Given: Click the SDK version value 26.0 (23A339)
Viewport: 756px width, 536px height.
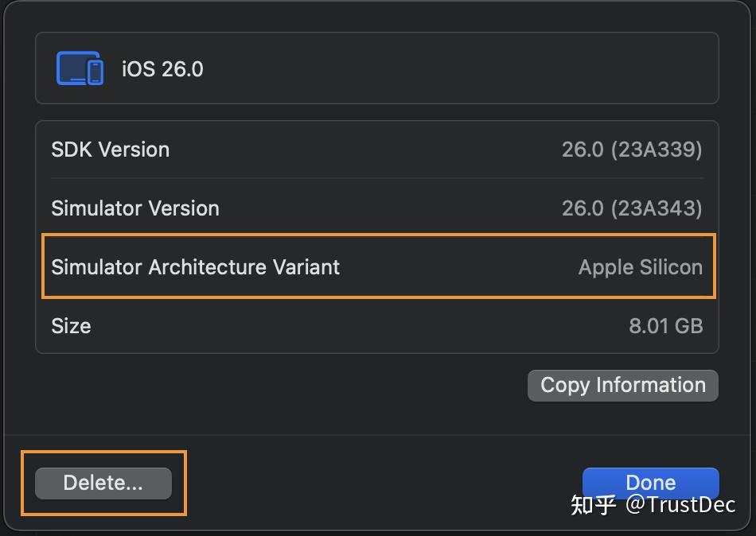Looking at the screenshot, I should pyautogui.click(x=631, y=150).
